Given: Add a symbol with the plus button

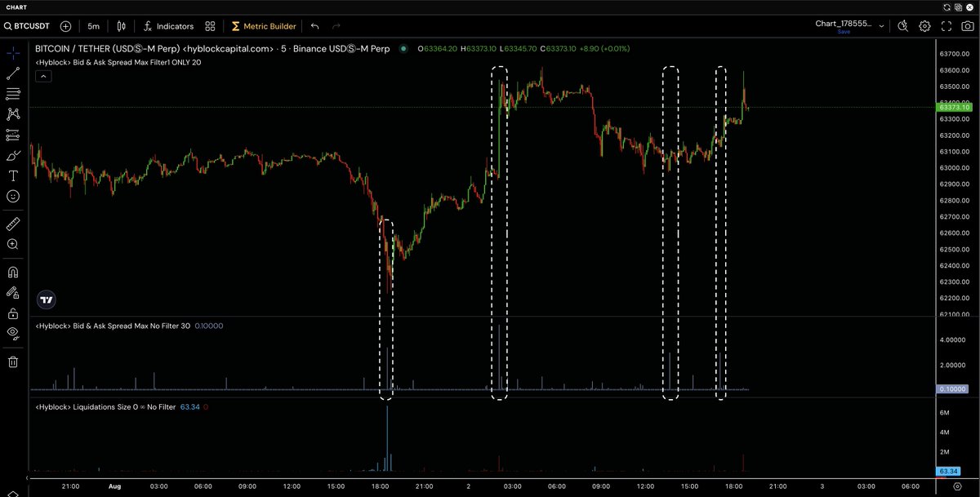Looking at the screenshot, I should [x=65, y=26].
